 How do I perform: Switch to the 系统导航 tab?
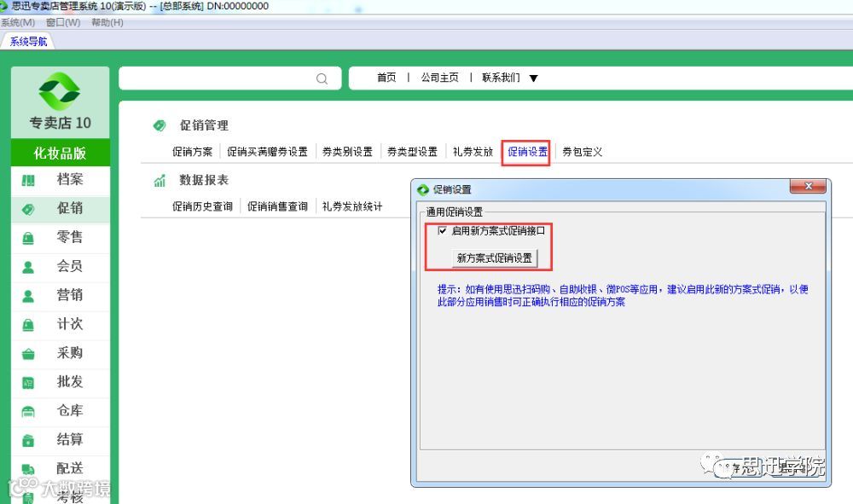pyautogui.click(x=28, y=41)
